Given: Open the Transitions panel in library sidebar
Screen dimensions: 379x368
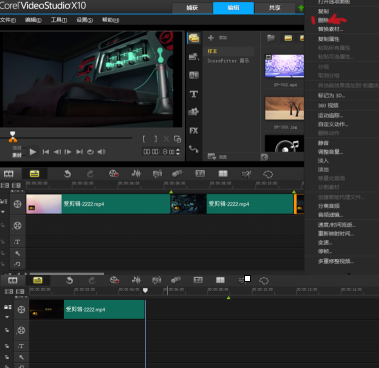Looking at the screenshot, I should (x=194, y=75).
